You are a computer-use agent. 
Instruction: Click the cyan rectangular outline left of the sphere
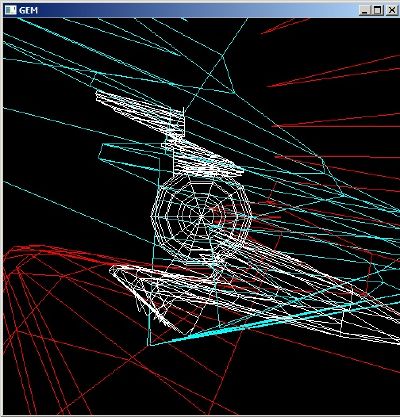coord(130,153)
